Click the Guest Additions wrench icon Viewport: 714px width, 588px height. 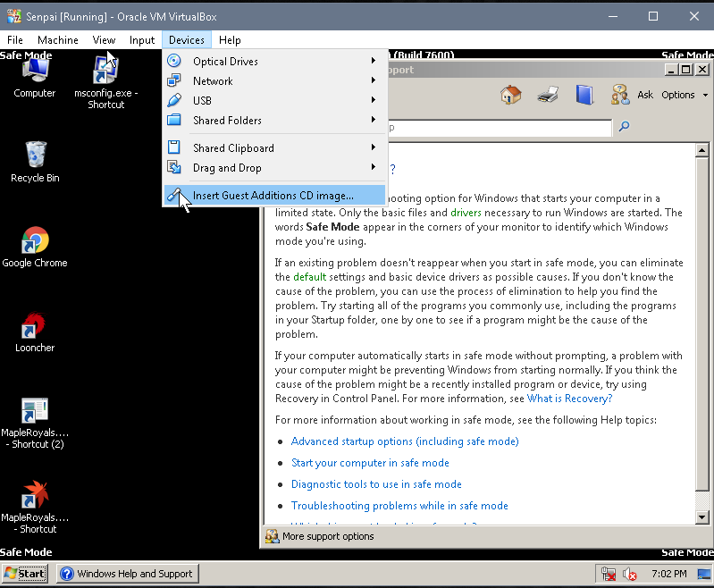click(x=174, y=195)
